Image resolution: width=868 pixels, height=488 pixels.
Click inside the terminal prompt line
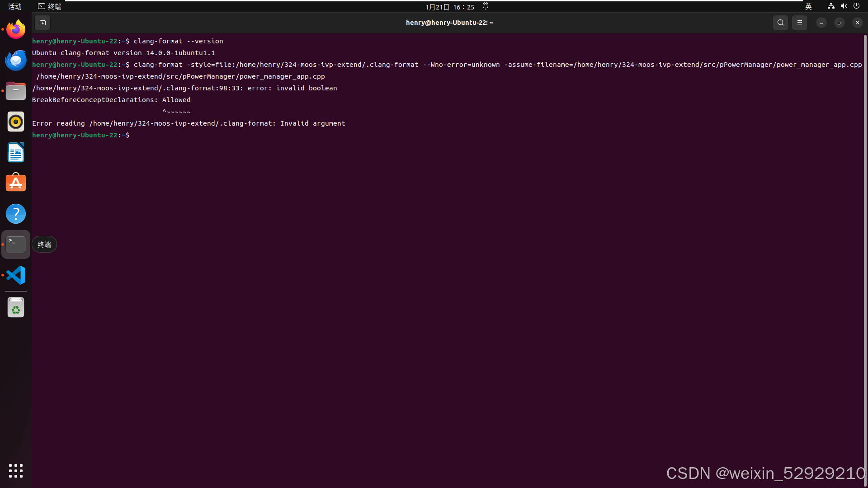tap(181, 135)
